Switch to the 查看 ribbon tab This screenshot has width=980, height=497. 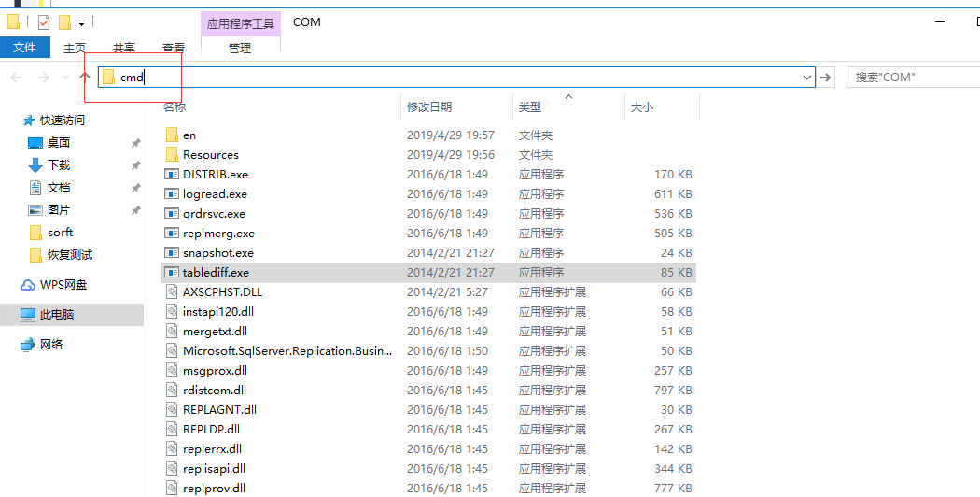tap(173, 48)
